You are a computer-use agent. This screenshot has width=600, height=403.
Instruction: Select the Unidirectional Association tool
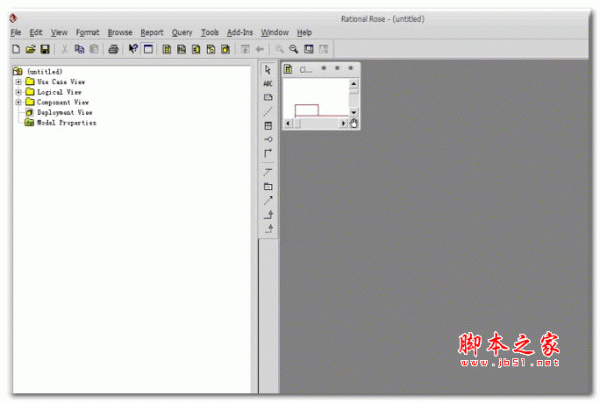pyautogui.click(x=268, y=153)
